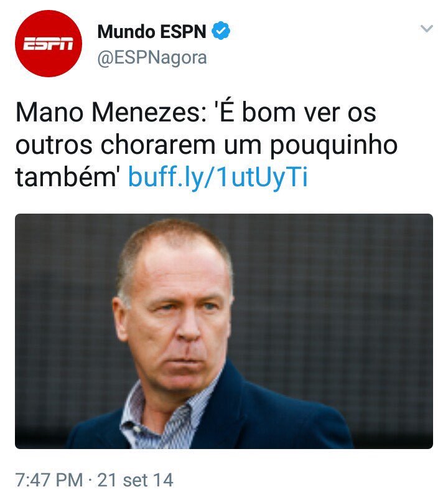This screenshot has width=448, height=497.
Task: Open the Mundo ESPN profile name
Action: (152, 31)
